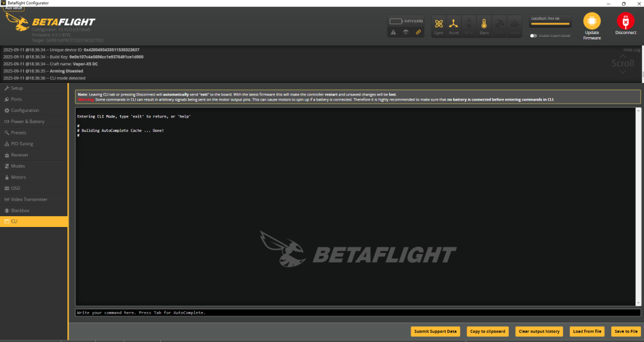Click the Betaflight bee logo in header
The height and width of the screenshot is (342, 644).
point(17,21)
